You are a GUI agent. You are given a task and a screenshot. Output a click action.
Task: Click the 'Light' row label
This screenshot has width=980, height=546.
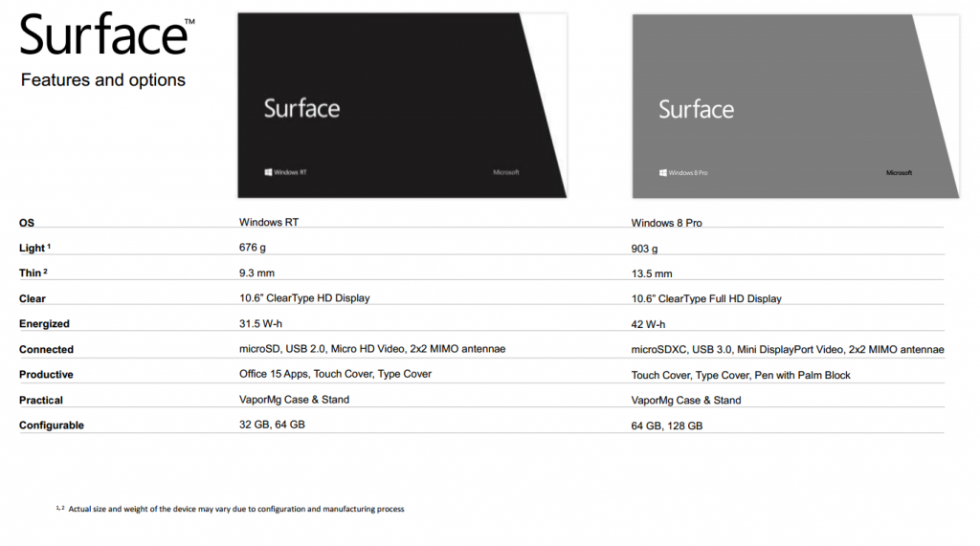point(33,248)
